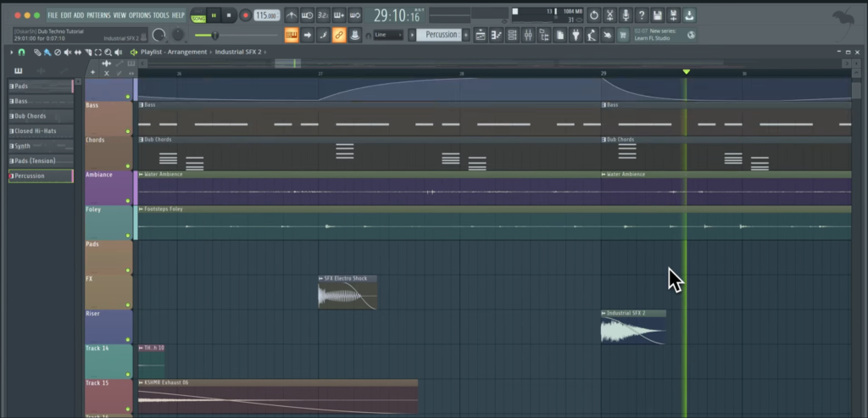Viewport: 868px width, 418px height.
Task: Select the Zoom magnifier tool in playlist
Action: [x=108, y=52]
